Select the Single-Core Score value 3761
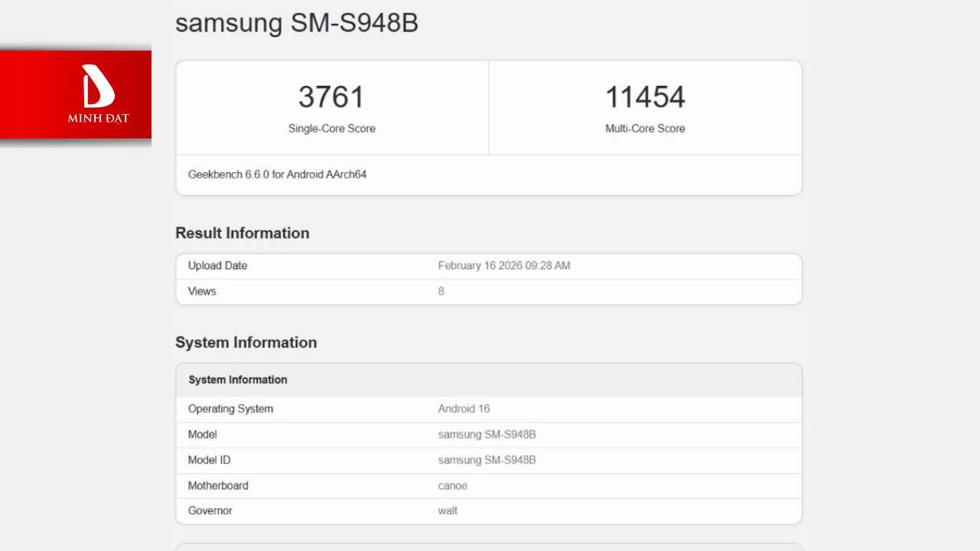Viewport: 980px width, 551px height. [332, 96]
